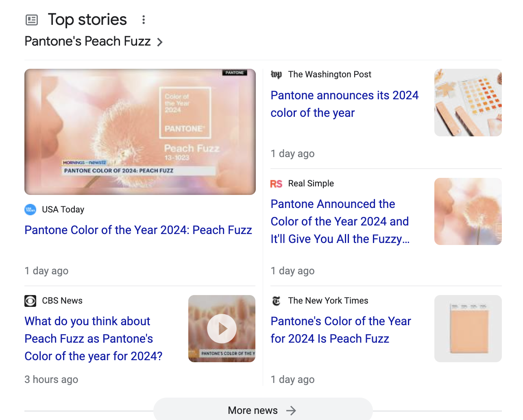Click the CBS News eye logo
This screenshot has height=420, width=523.
[x=31, y=301]
